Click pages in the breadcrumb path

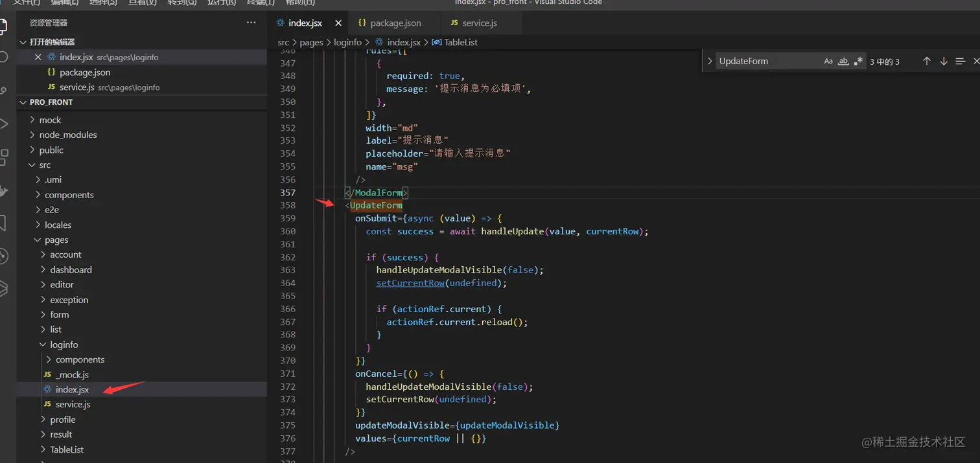[x=311, y=42]
